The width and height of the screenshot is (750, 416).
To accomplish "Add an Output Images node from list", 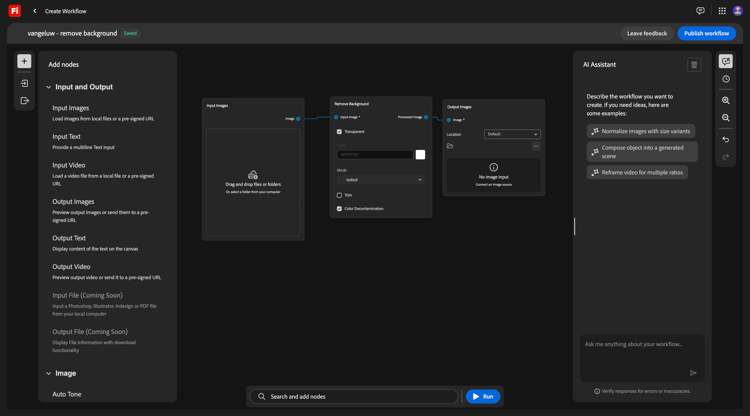I will pyautogui.click(x=101, y=210).
